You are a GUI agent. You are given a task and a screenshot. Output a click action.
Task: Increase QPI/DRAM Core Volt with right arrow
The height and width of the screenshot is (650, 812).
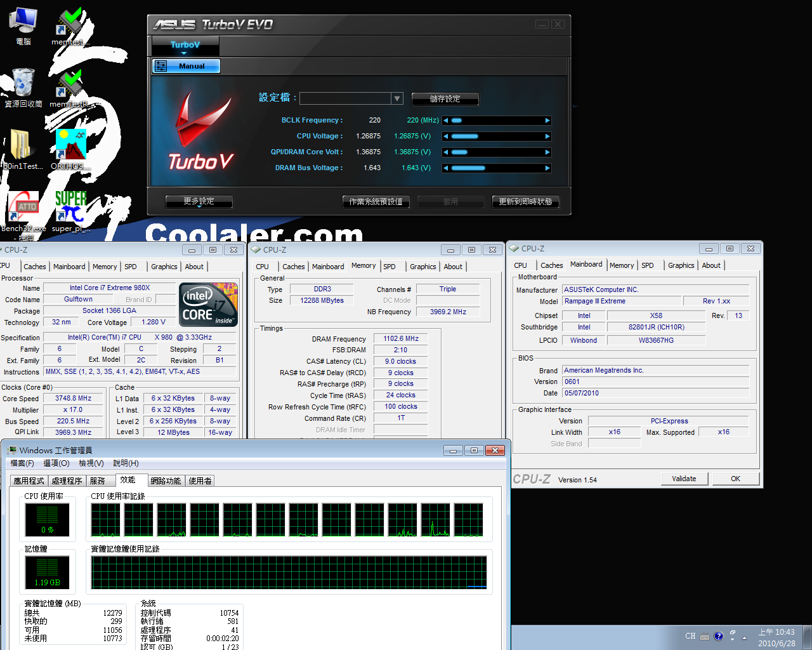547,152
